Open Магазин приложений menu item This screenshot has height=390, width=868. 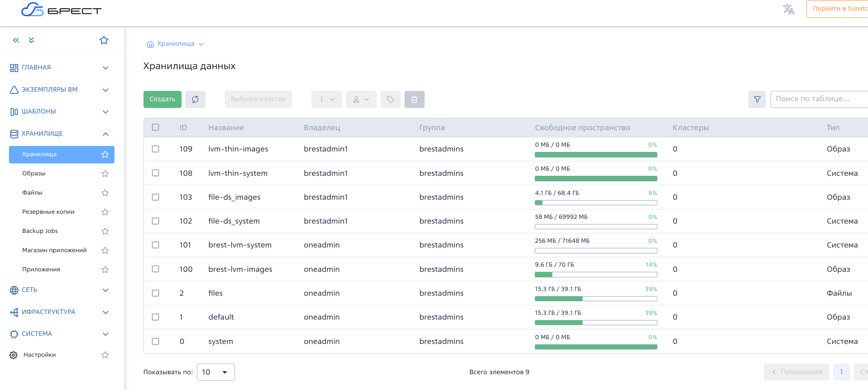[54, 250]
